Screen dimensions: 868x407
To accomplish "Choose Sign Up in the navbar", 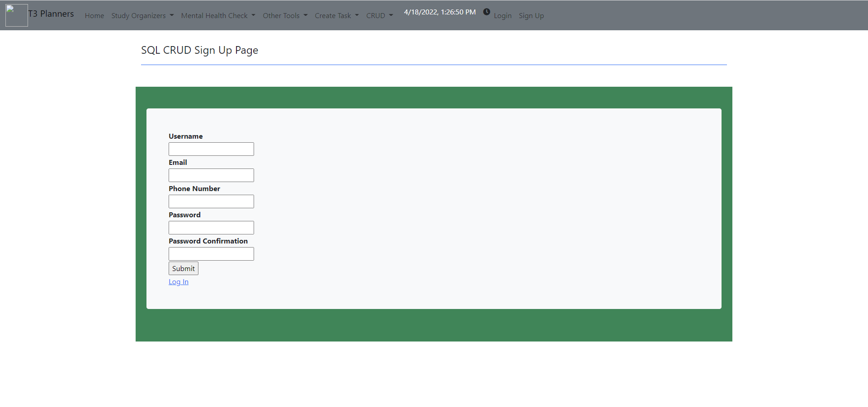I will pos(531,15).
